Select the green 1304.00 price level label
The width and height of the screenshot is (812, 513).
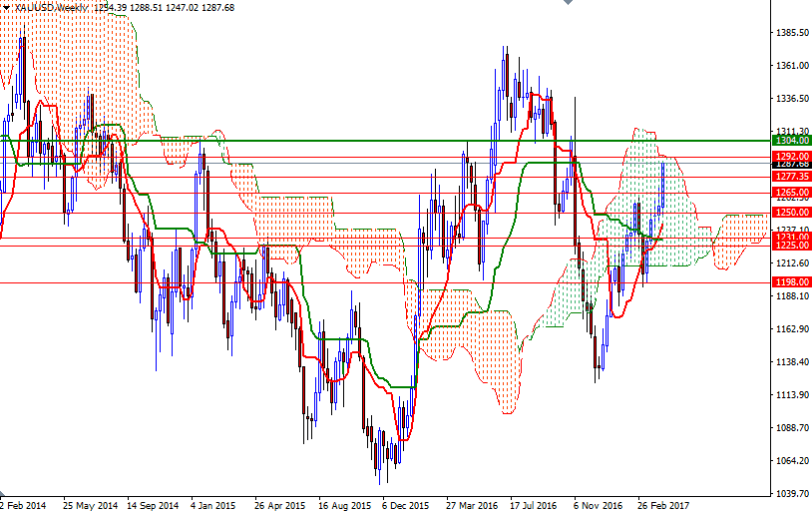[791, 141]
